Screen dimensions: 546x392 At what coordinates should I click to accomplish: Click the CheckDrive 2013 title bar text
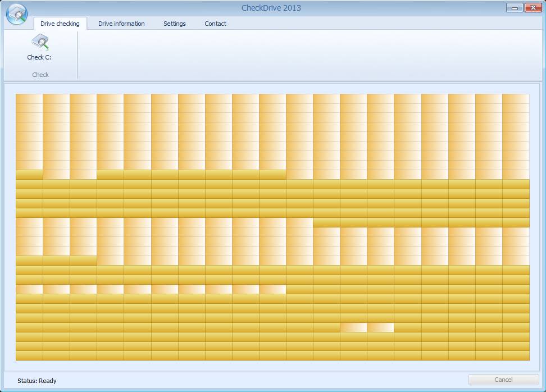[x=271, y=8]
